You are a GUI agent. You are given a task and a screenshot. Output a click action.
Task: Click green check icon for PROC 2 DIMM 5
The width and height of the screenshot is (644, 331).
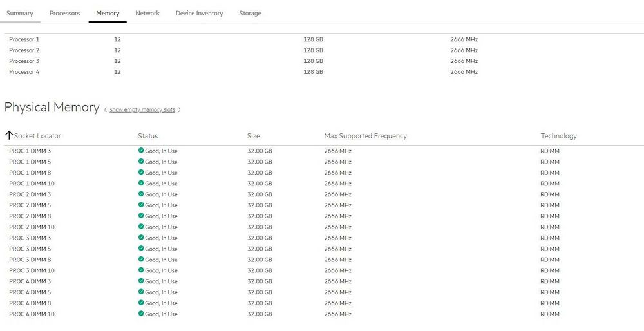(x=141, y=205)
